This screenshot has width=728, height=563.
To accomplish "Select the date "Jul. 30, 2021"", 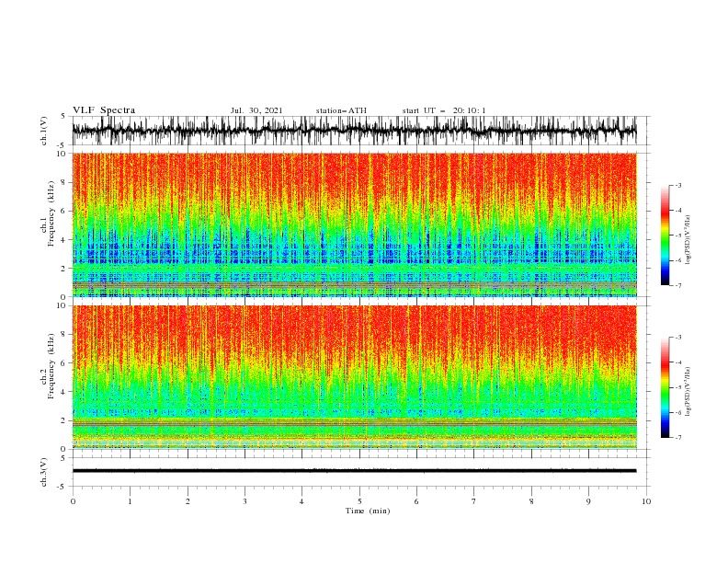I will 256,110.
